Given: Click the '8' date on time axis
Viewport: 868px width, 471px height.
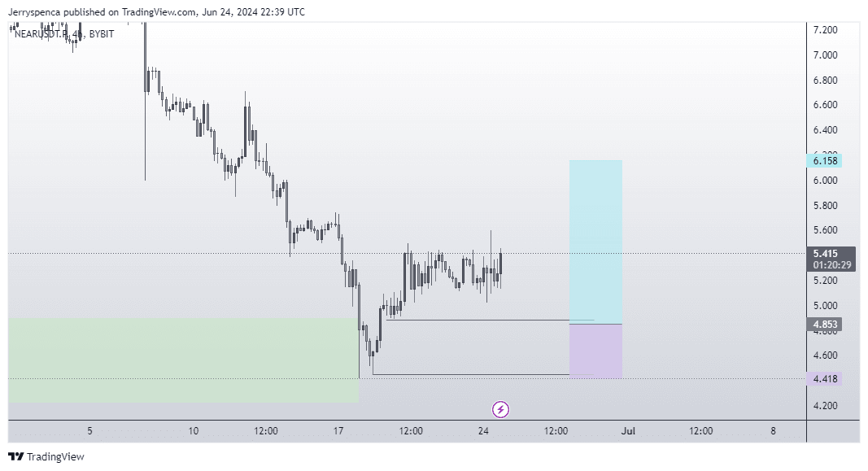Looking at the screenshot, I should pos(773,431).
